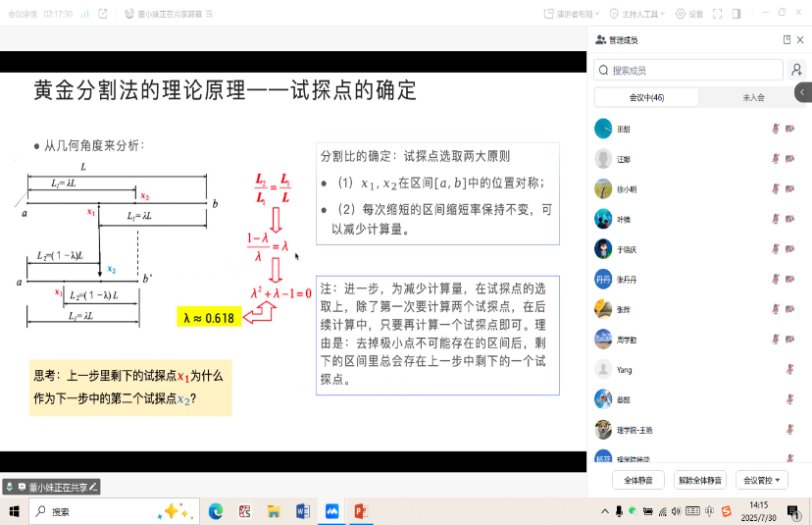Pop out the member management panel
This screenshot has height=525, width=812.
point(787,39)
